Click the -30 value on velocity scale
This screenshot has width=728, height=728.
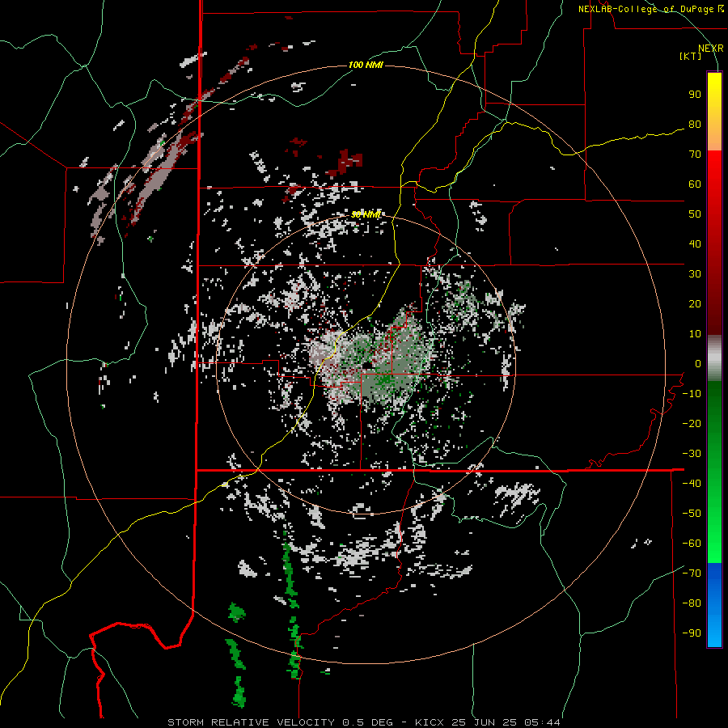pos(692,454)
